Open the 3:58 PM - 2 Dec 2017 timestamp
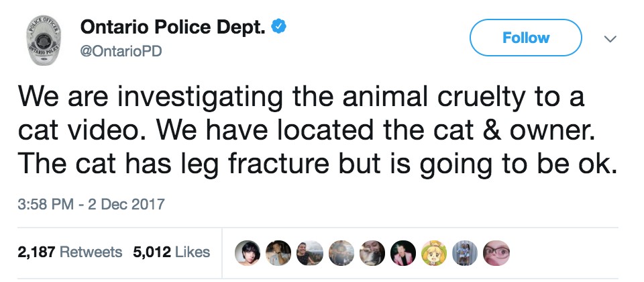 click(91, 203)
